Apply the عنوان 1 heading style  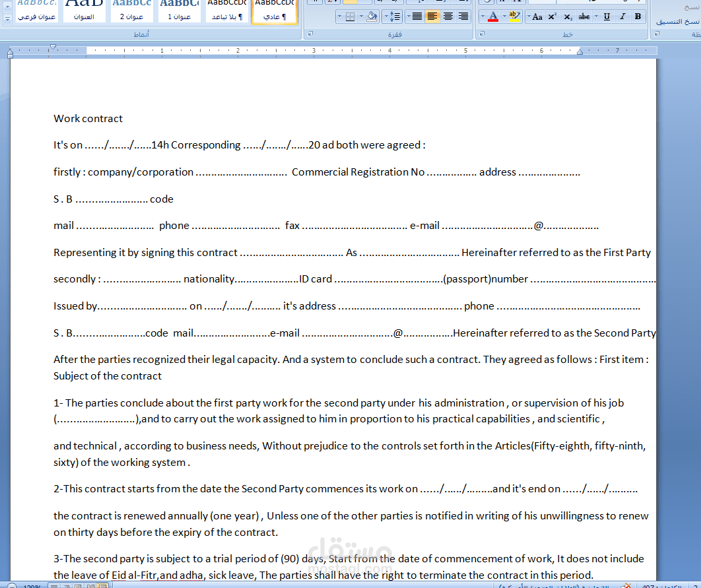click(180, 12)
